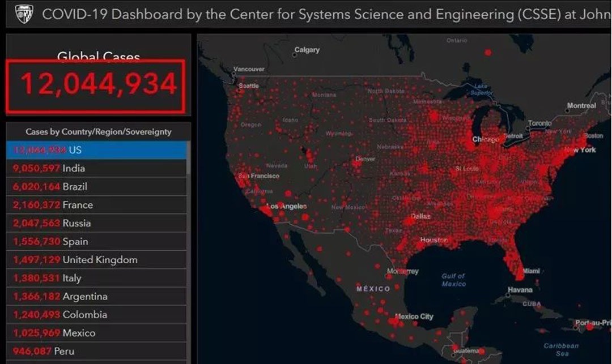Click the New Mexico state label

(x=348, y=207)
